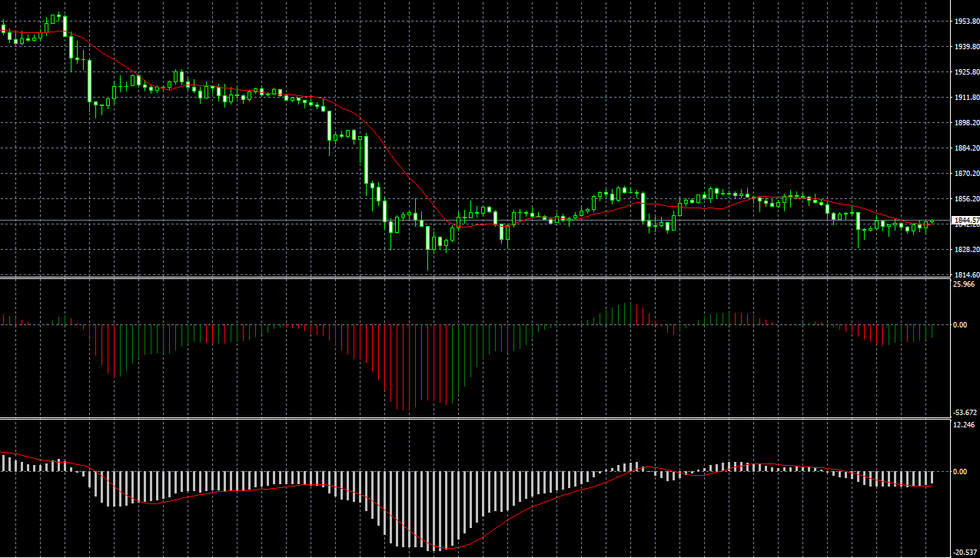This screenshot has width=980, height=558.
Task: Select the 1953.80 price scale label
Action: click(965, 22)
